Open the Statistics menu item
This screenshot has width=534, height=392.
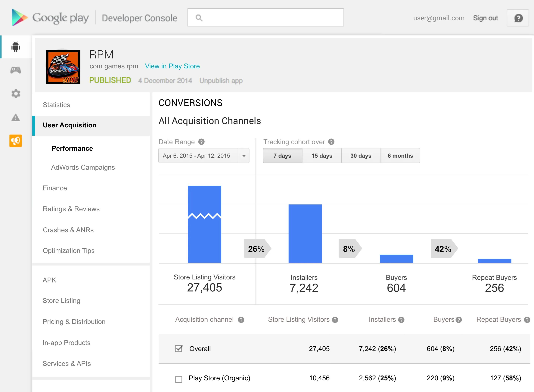click(x=56, y=105)
